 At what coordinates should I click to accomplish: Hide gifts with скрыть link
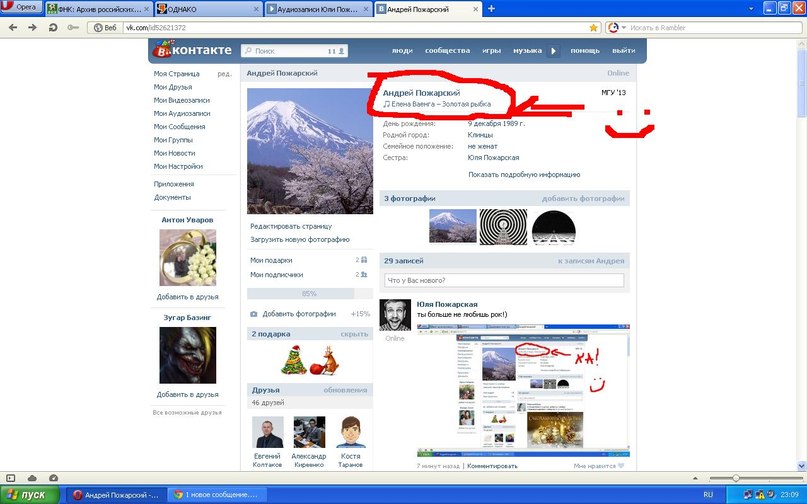[x=354, y=334]
